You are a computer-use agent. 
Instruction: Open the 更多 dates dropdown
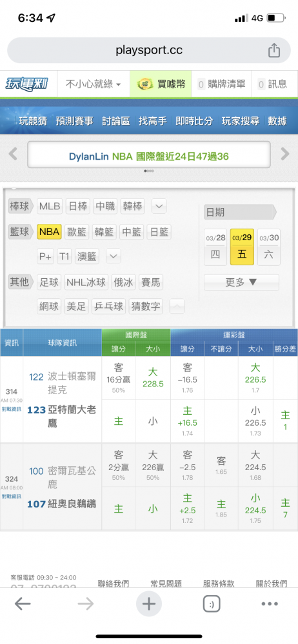click(x=241, y=283)
